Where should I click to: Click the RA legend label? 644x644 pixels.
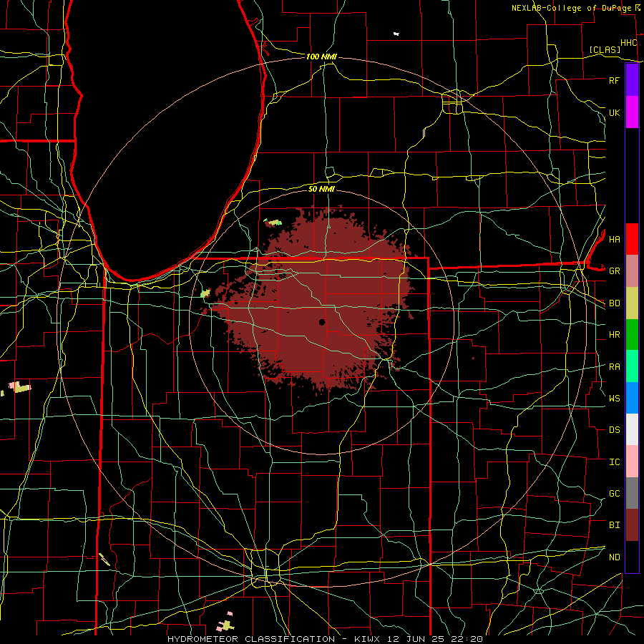pos(614,367)
